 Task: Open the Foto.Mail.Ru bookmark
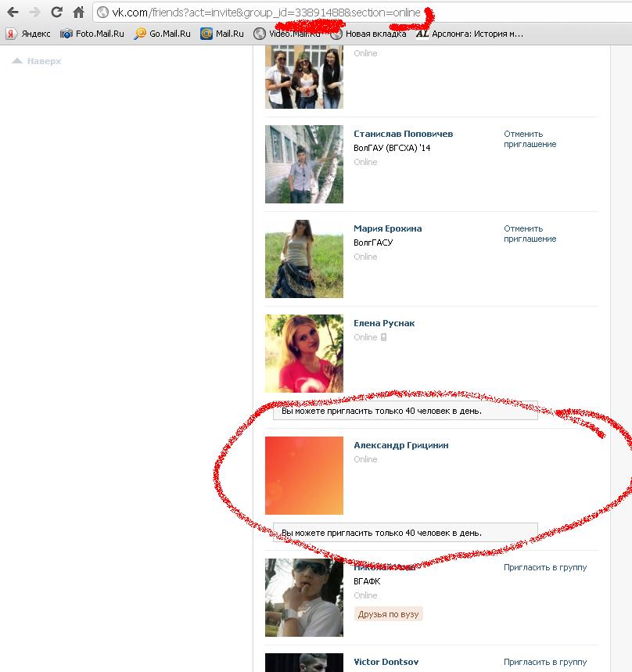tap(92, 34)
